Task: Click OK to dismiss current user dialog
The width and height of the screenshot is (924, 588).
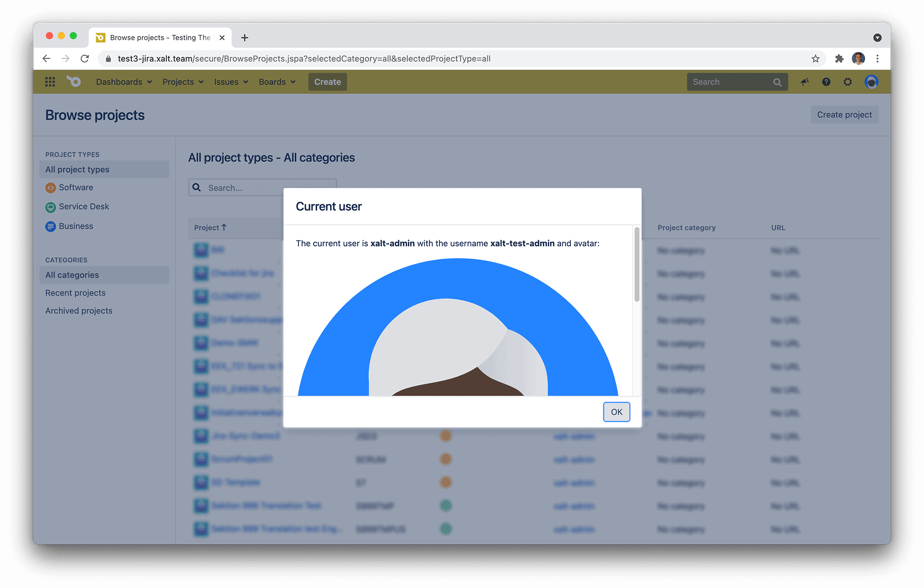Action: click(x=616, y=412)
